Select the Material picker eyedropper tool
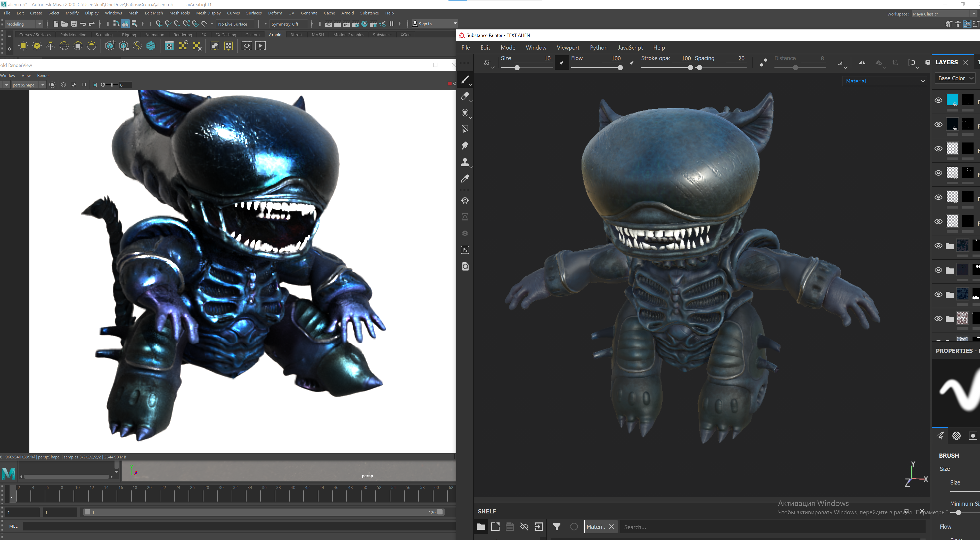The image size is (980, 540). (x=465, y=179)
